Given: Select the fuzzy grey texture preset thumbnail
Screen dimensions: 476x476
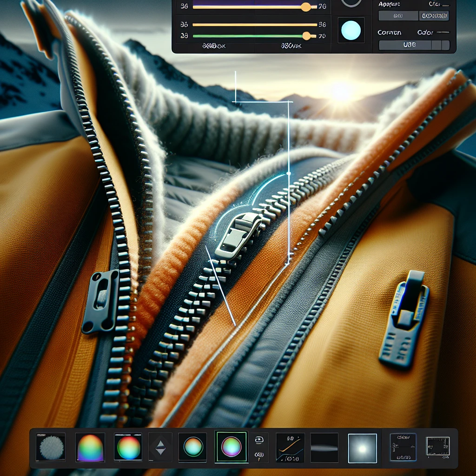Looking at the screenshot, I should click(50, 447).
